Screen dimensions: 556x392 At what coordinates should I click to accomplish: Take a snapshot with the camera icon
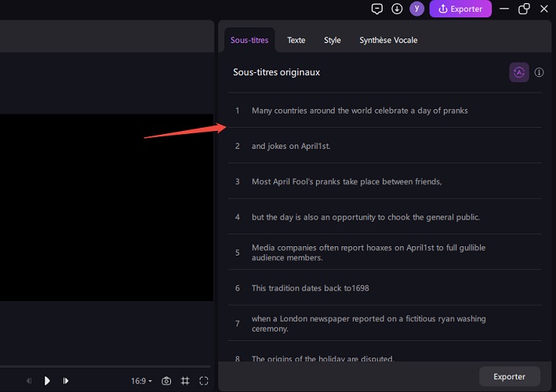pyautogui.click(x=166, y=381)
